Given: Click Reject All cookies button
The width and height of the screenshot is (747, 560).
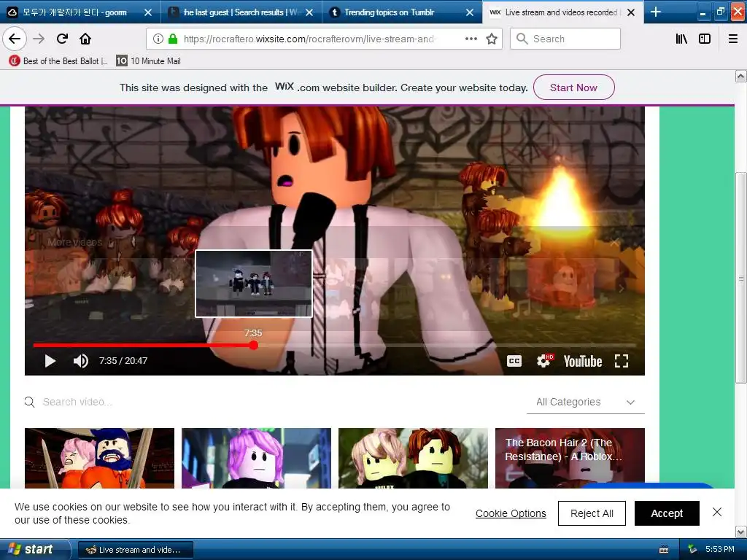Looking at the screenshot, I should pyautogui.click(x=592, y=513).
